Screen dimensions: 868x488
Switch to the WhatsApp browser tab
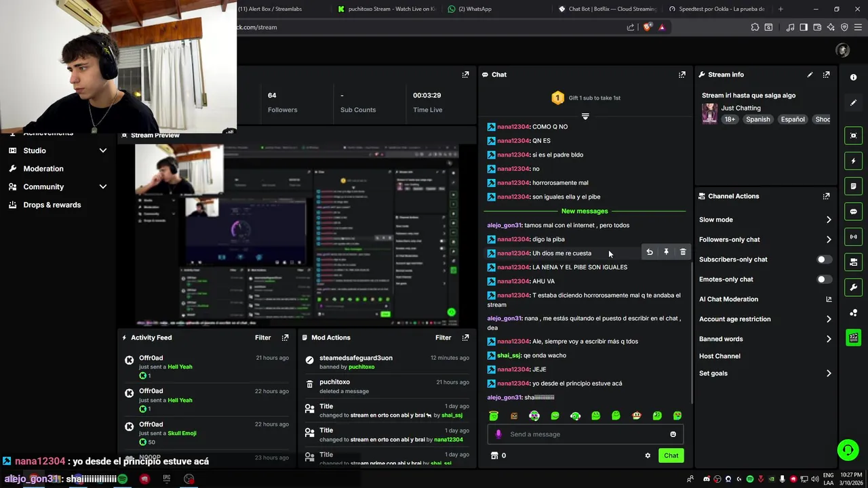coord(497,9)
